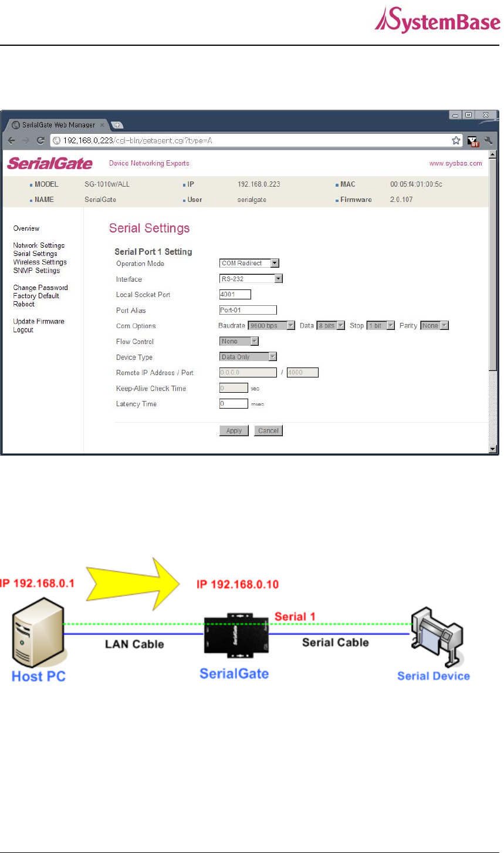Click the page scrollbar up arrow
Image resolution: width=504 pixels, height=853 pixels.
(x=493, y=154)
